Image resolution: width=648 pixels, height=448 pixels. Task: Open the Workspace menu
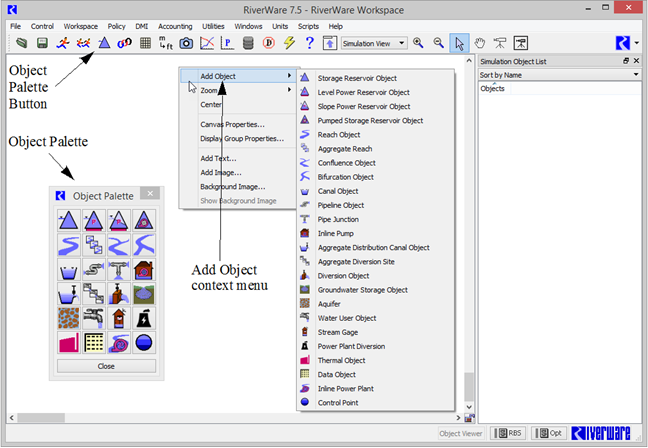[x=80, y=25]
